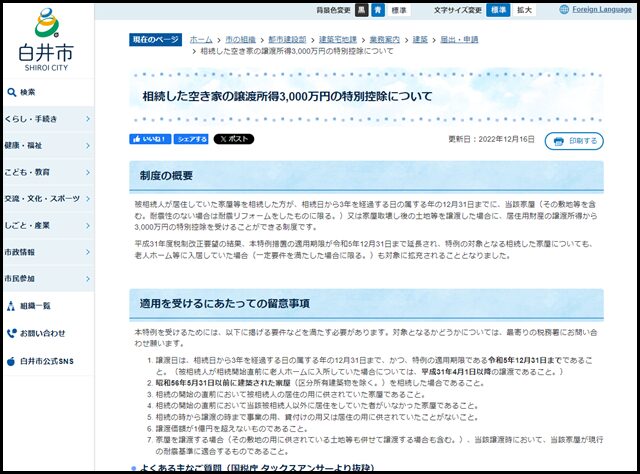The image size is (640, 474).
Task: Click the 印刷する button
Action: coord(574,141)
